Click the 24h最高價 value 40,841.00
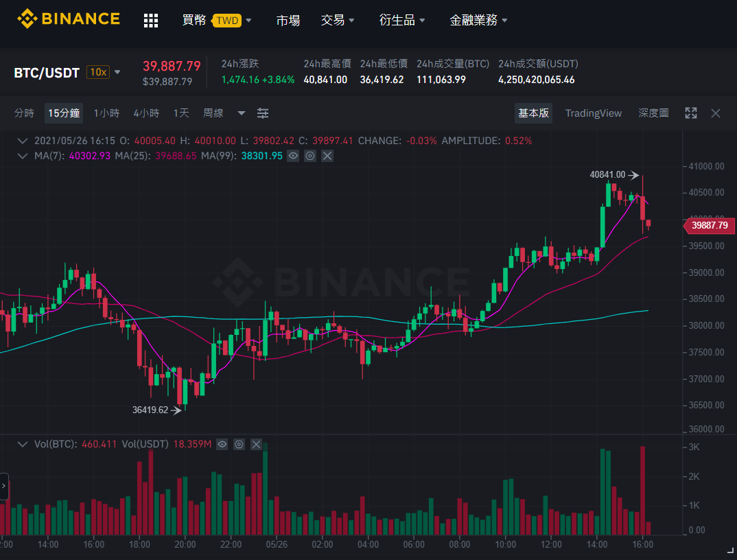This screenshot has height=560, width=737. click(325, 80)
